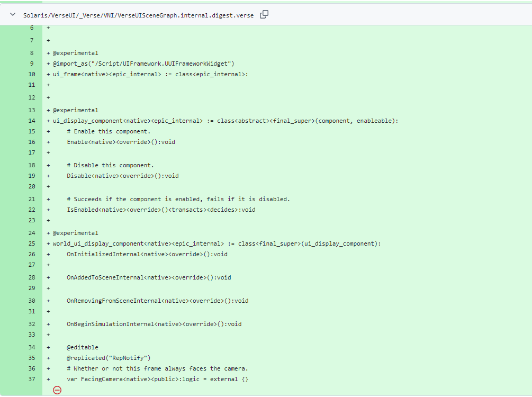Click the red removed-lines indicator circle
Viewport: 532px width, 397px height.
click(x=57, y=390)
